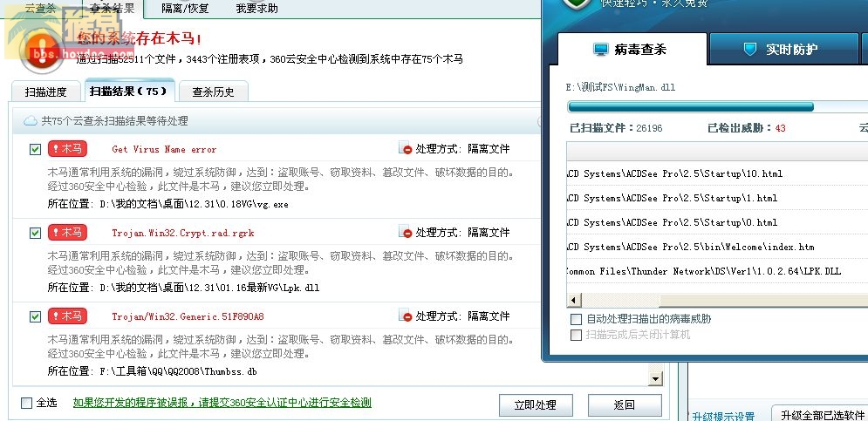Click the 返回 button
The height and width of the screenshot is (421, 868).
click(x=625, y=405)
